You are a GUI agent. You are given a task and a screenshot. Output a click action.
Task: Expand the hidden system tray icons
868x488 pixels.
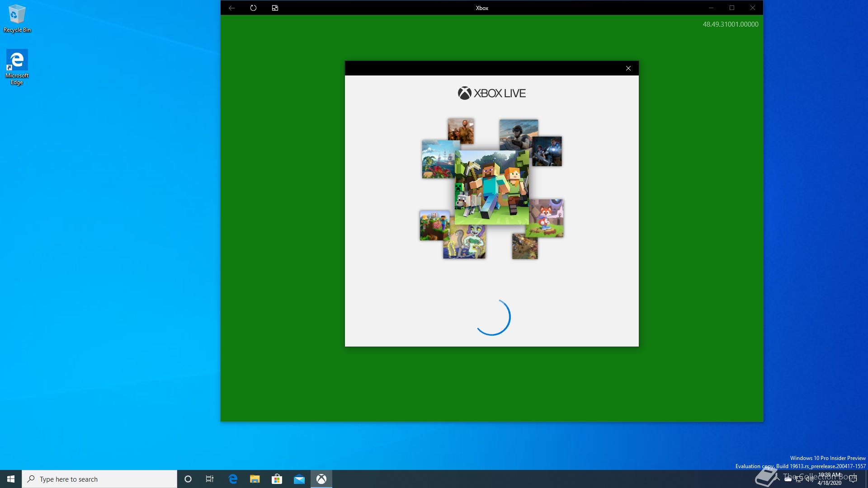click(x=777, y=479)
